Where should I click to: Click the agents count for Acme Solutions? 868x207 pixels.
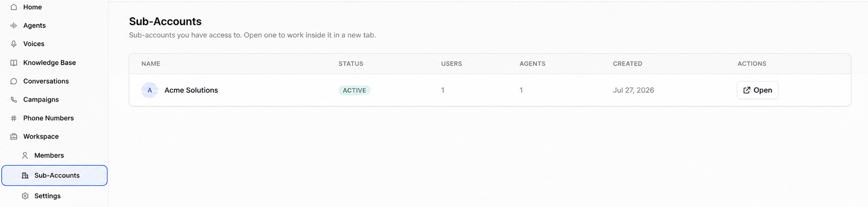pos(521,90)
